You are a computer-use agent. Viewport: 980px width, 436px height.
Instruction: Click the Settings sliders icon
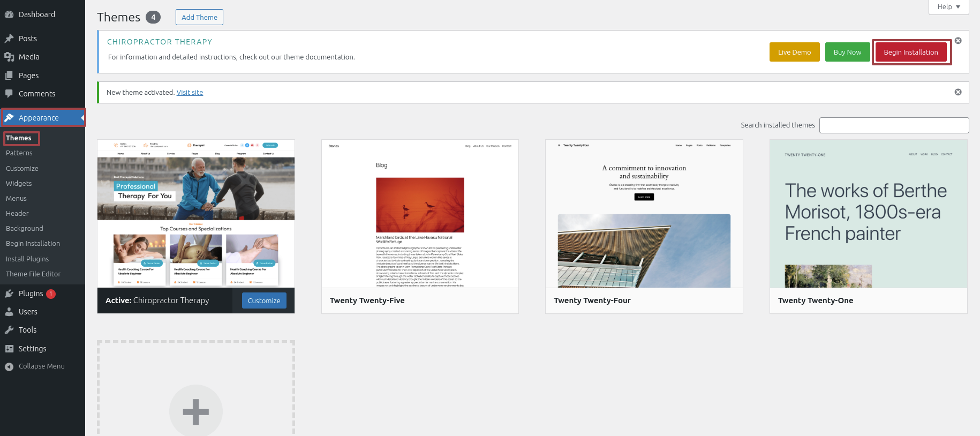9,349
